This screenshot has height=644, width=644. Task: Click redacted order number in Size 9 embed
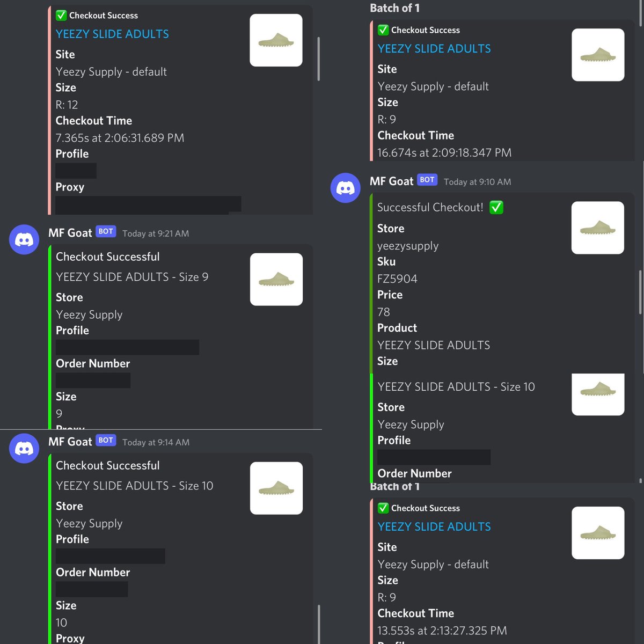point(93,380)
